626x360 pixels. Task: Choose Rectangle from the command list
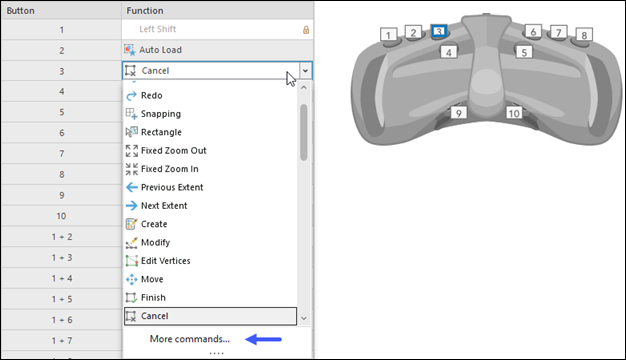tap(210, 132)
